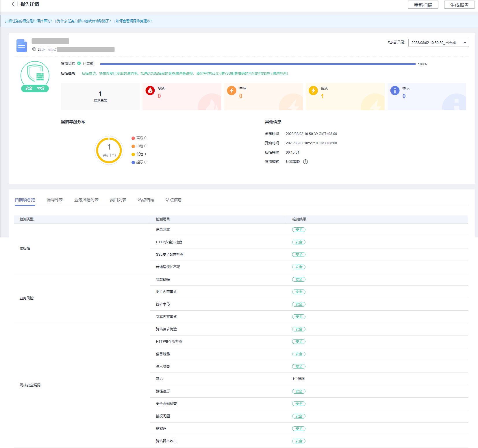Switch to the 漏洞列表 tab

tap(54, 200)
